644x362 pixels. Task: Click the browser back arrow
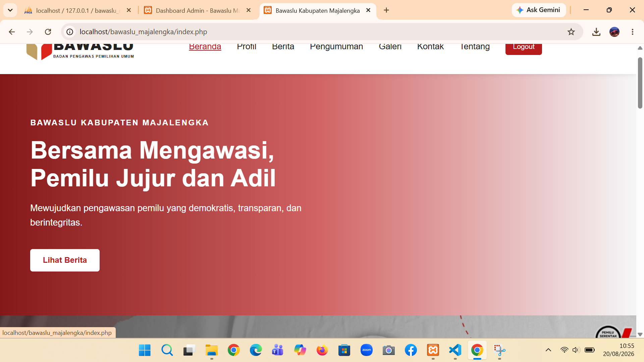pyautogui.click(x=12, y=32)
